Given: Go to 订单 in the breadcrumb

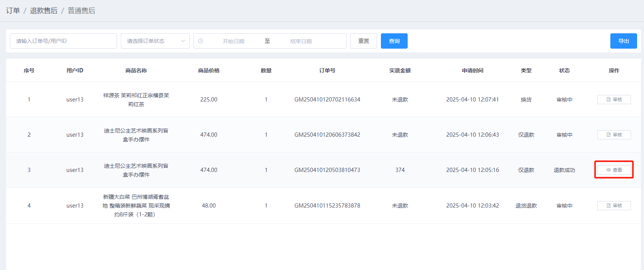Looking at the screenshot, I should tap(13, 11).
